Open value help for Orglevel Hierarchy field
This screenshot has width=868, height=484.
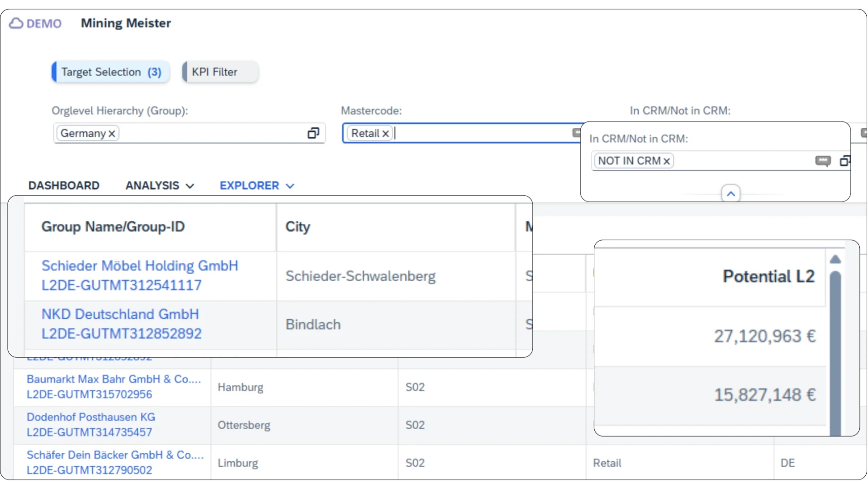pyautogui.click(x=313, y=133)
